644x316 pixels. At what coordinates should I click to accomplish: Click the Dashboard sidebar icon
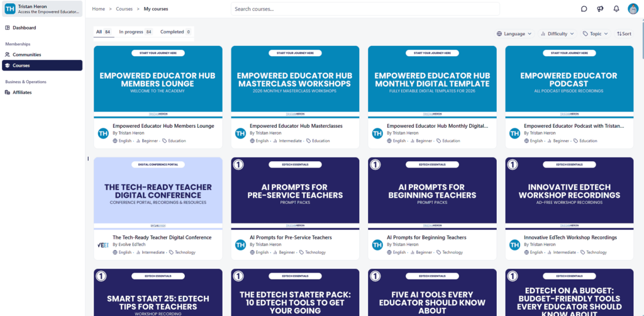coord(8,28)
